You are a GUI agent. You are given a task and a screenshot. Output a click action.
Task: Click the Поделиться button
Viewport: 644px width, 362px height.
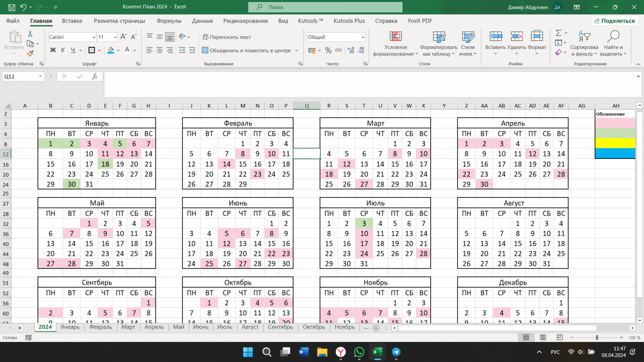pyautogui.click(x=615, y=21)
